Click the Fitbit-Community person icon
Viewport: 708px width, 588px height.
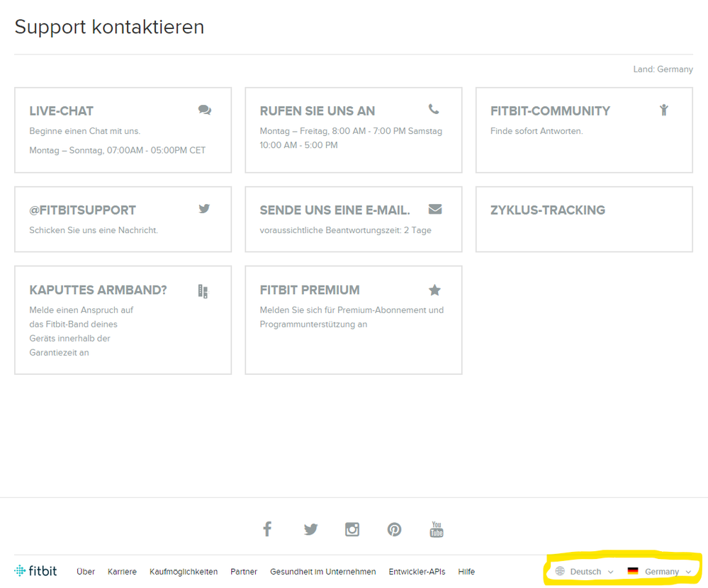[664, 110]
